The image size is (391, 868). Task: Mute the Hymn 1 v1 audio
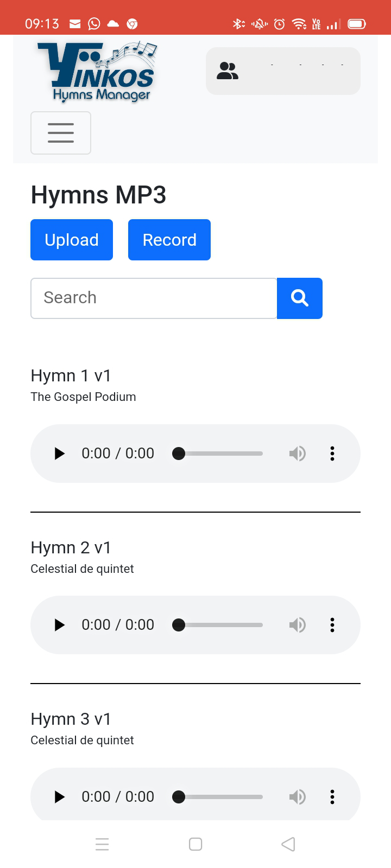pyautogui.click(x=297, y=454)
